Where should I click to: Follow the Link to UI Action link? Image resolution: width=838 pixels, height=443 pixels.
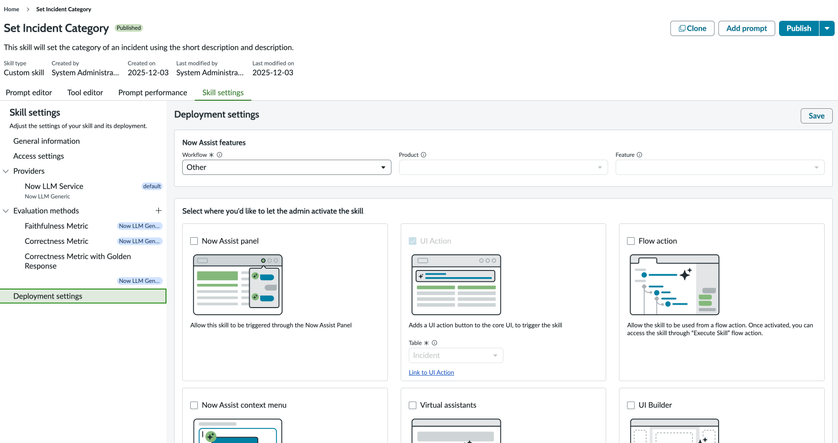(x=431, y=372)
